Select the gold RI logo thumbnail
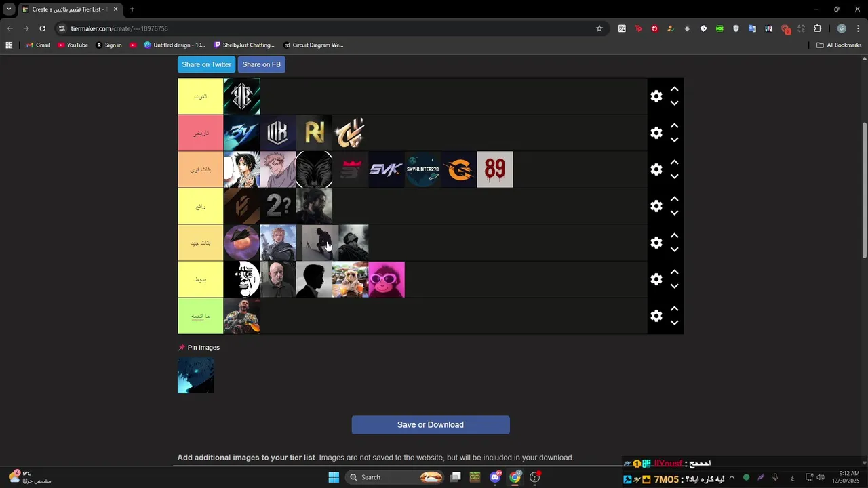 (x=314, y=133)
